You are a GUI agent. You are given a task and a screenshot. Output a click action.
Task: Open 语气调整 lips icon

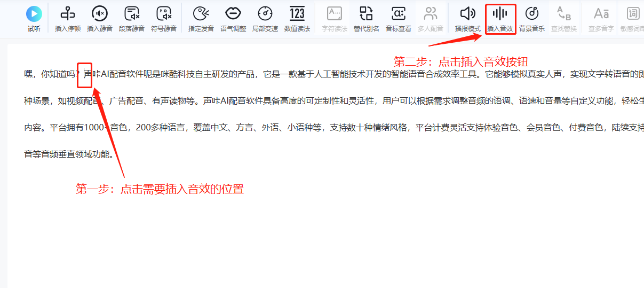[233, 19]
